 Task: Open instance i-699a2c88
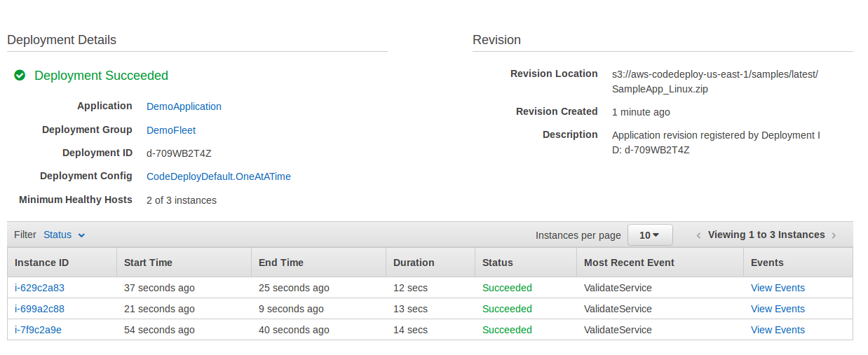(39, 309)
